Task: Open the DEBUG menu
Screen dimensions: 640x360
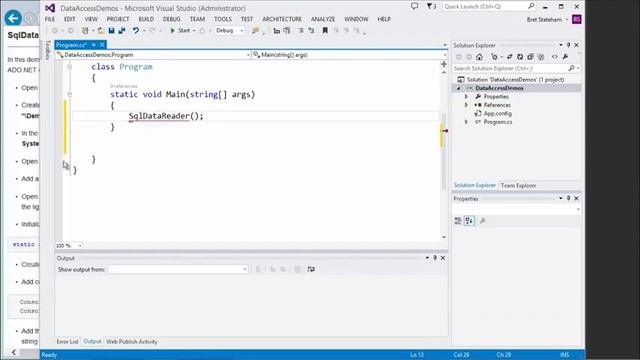Action: [171, 19]
